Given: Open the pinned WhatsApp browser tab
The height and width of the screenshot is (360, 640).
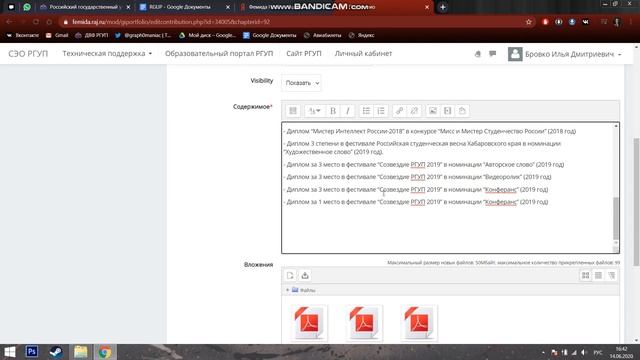Looking at the screenshot, I should (x=27, y=7).
